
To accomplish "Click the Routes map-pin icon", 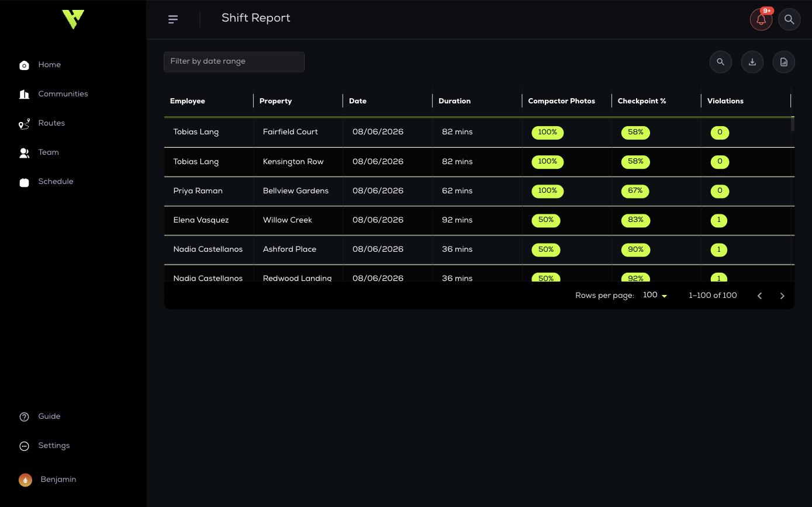I will 24,124.
